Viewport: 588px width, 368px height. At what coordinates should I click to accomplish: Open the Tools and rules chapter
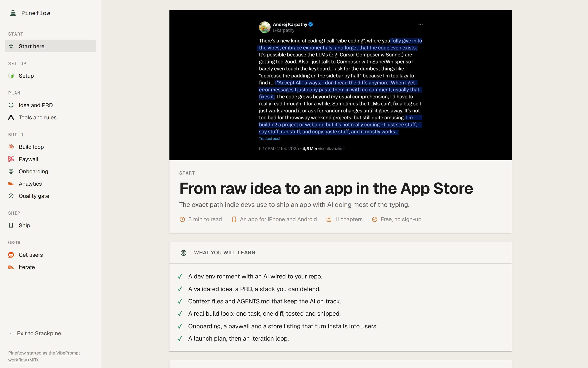50,118
